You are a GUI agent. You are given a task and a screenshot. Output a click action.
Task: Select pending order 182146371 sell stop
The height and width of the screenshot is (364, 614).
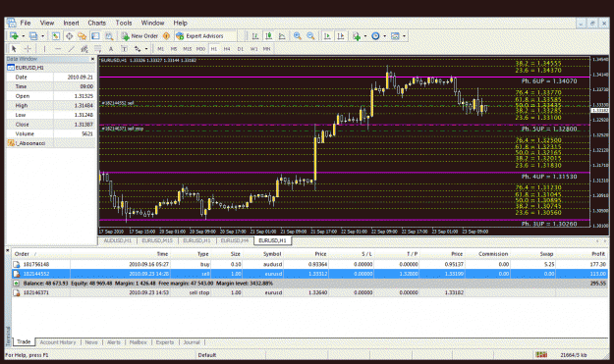[309, 292]
